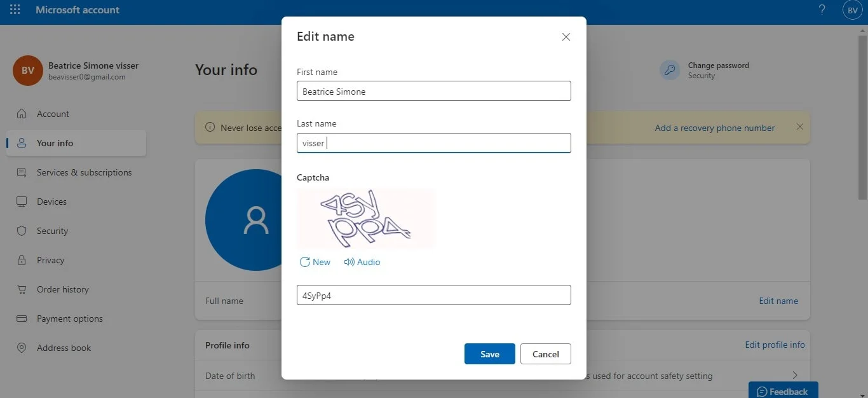Screen dimensions: 868x398
Task: Click the Edit profile info link
Action: click(x=775, y=345)
